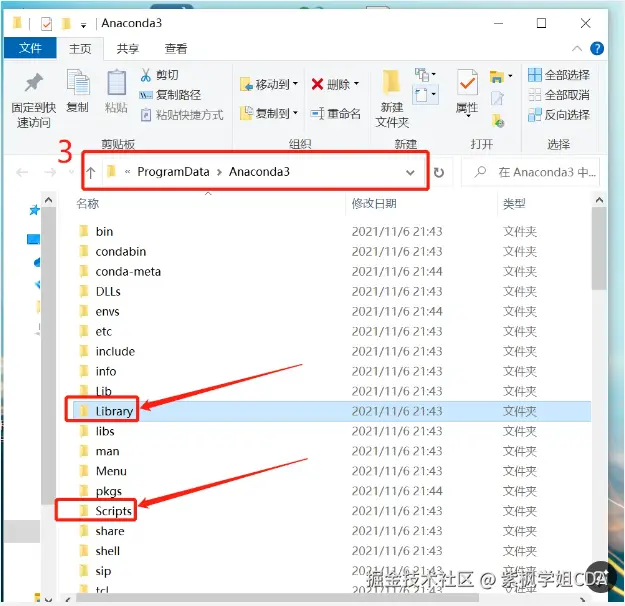625x606 pixels.
Task: Click the History icon in Open group
Action: [x=498, y=120]
